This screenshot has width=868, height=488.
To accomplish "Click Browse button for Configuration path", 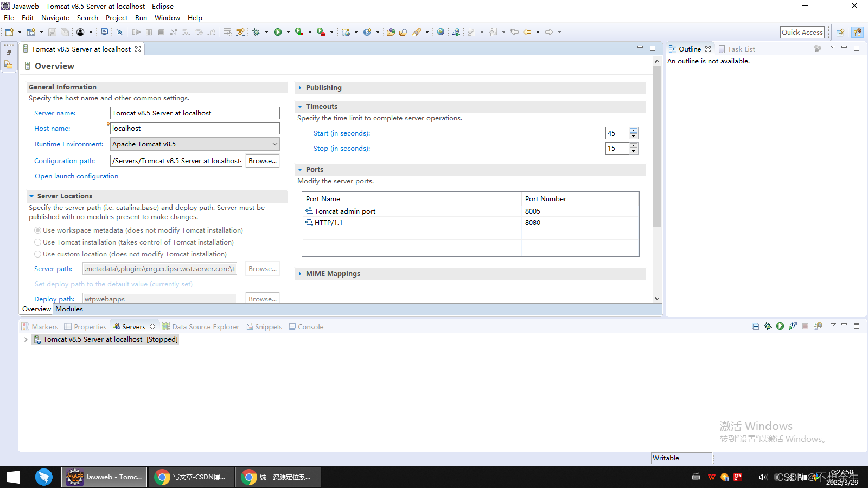I will click(263, 161).
